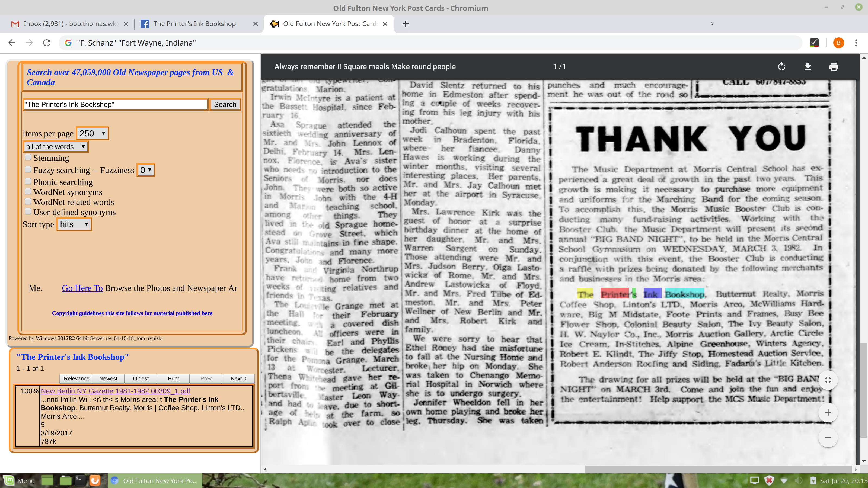Screen dimensions: 868x488
Task: Click the Google icon in address bar
Action: (68, 43)
